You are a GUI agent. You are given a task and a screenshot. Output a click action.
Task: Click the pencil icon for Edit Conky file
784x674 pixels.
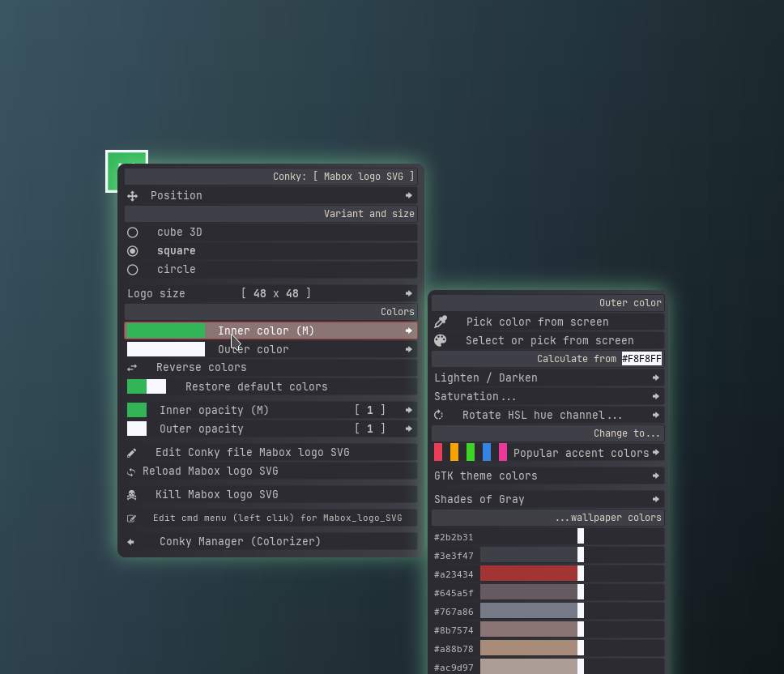(x=132, y=453)
